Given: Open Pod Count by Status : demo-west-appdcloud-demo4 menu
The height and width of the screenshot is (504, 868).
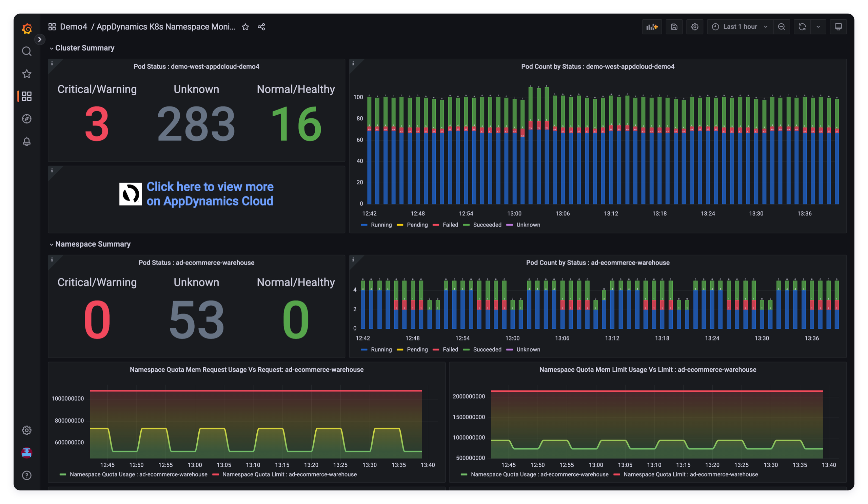Looking at the screenshot, I should tap(598, 66).
